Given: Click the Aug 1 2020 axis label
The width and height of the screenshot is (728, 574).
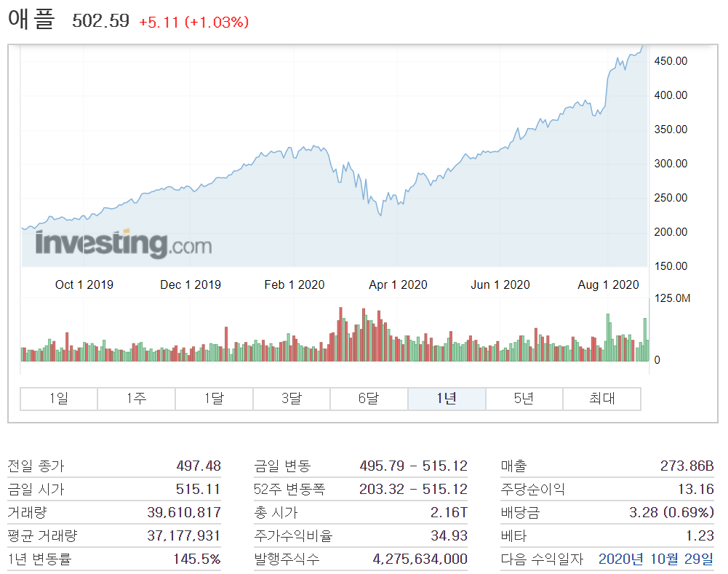Looking at the screenshot, I should (x=608, y=284).
